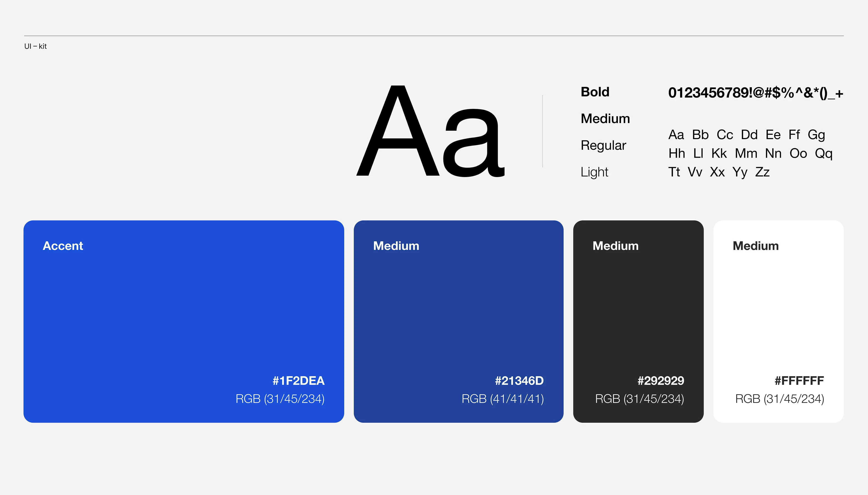
Task: Click the #FFFFFF hex code text
Action: 799,381
